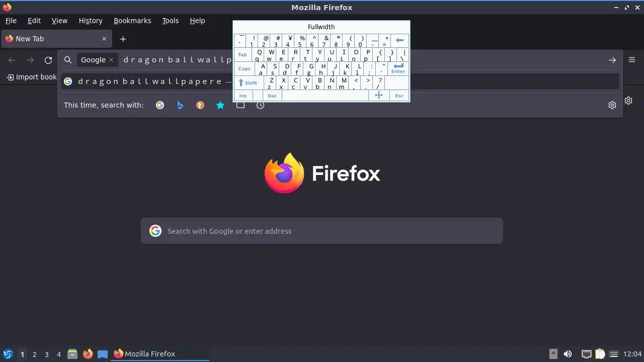Open the Firefox hamburger application menu

632,60
